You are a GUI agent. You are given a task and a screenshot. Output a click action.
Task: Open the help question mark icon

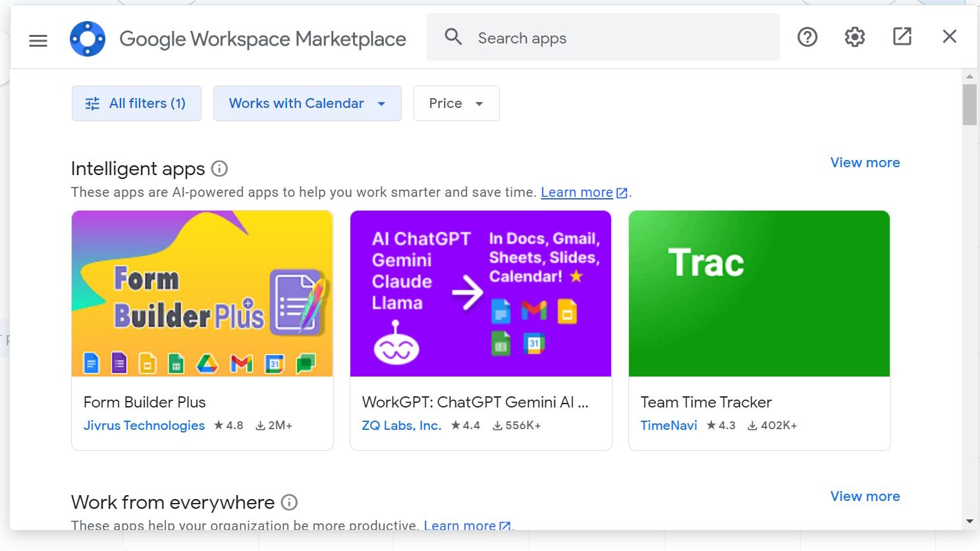[807, 37]
